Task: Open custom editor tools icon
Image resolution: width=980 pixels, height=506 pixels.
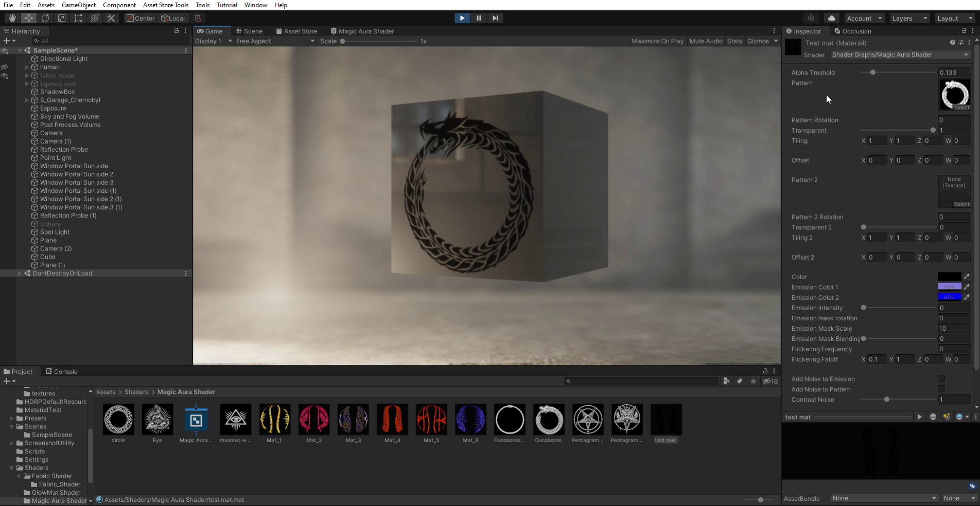Action: [x=111, y=18]
